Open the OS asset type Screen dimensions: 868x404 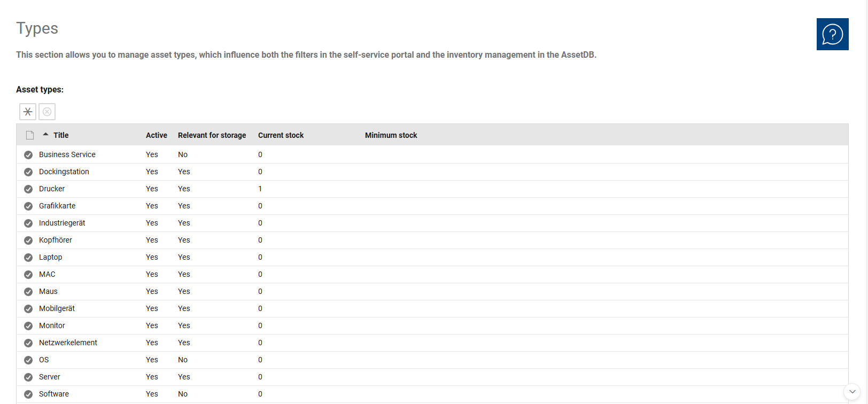pos(44,360)
